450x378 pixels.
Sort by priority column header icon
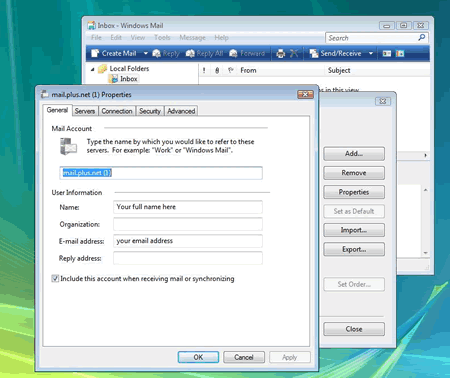[x=204, y=70]
